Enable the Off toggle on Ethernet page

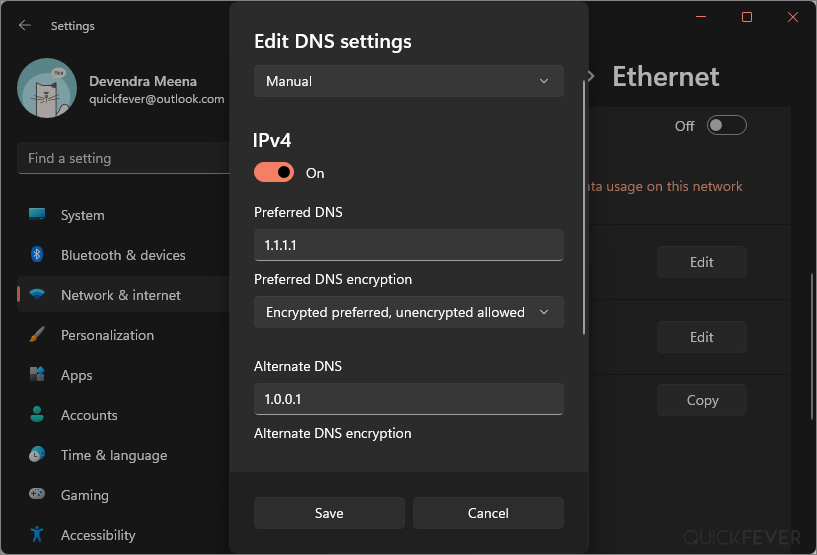point(726,126)
